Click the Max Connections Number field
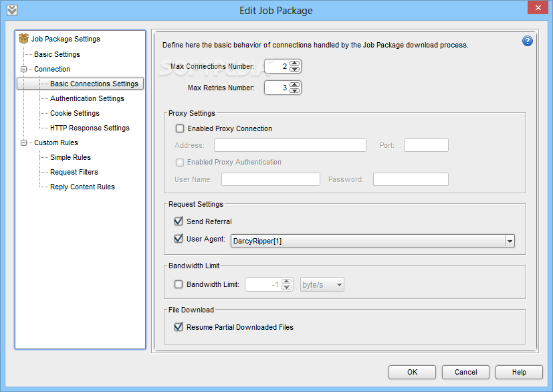Screen dimensions: 553x392 [x=277, y=66]
